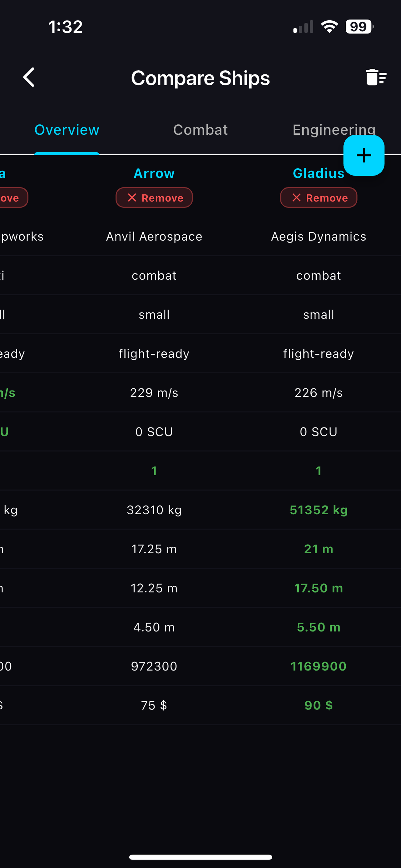Tap the Arrow price 972300
The width and height of the screenshot is (401, 868).
pyautogui.click(x=154, y=666)
